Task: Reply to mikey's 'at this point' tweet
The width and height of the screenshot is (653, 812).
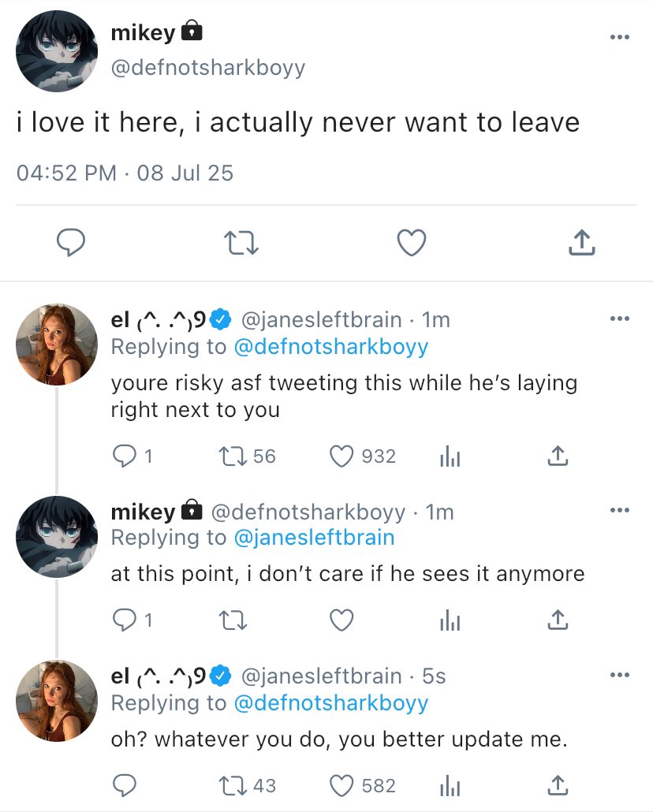Action: pyautogui.click(x=125, y=621)
